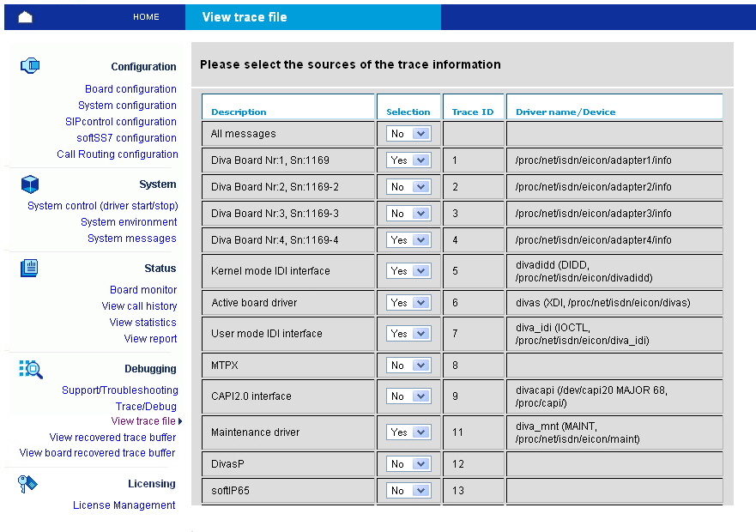The image size is (756, 532).
Task: Navigate to License Management
Action: pos(124,505)
